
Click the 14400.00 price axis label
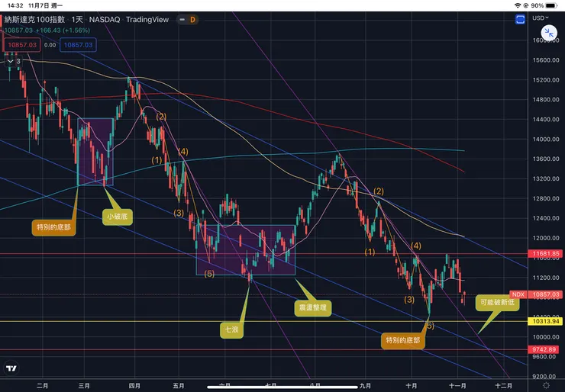point(546,119)
